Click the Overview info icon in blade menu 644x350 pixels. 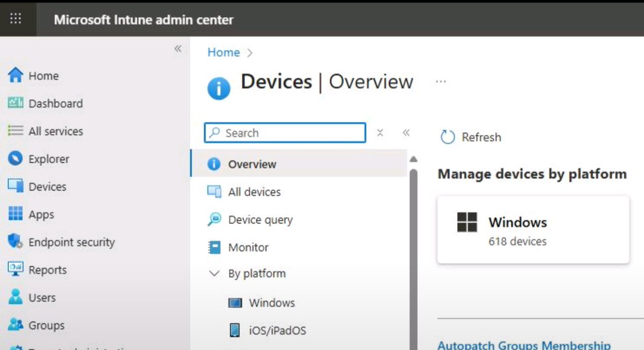tap(214, 164)
